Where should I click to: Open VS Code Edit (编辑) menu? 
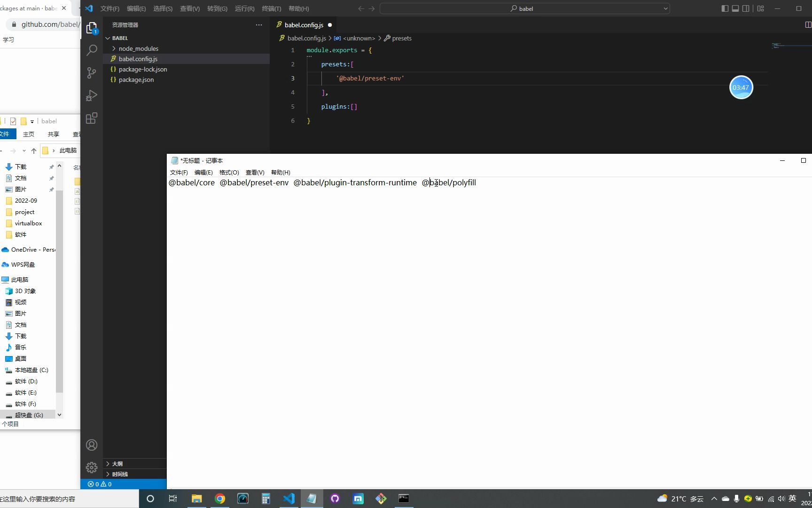click(136, 8)
